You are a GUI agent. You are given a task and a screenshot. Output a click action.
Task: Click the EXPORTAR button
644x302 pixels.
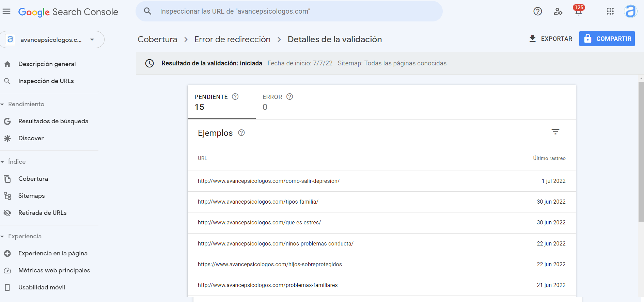551,39
